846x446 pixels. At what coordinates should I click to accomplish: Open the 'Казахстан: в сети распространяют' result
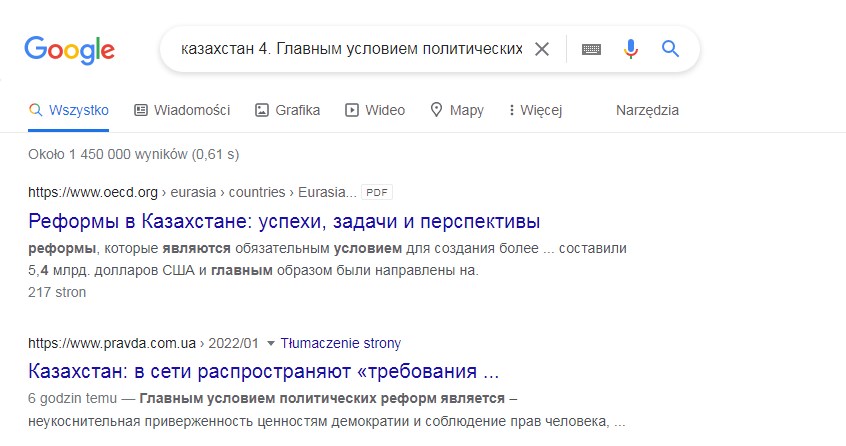tap(264, 371)
